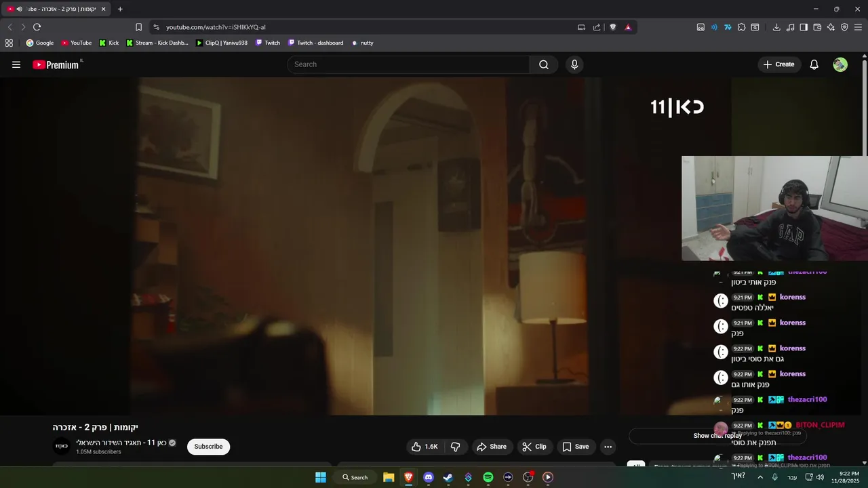Click the browser address bar URL
Viewport: 868px width, 488px height.
(x=216, y=27)
